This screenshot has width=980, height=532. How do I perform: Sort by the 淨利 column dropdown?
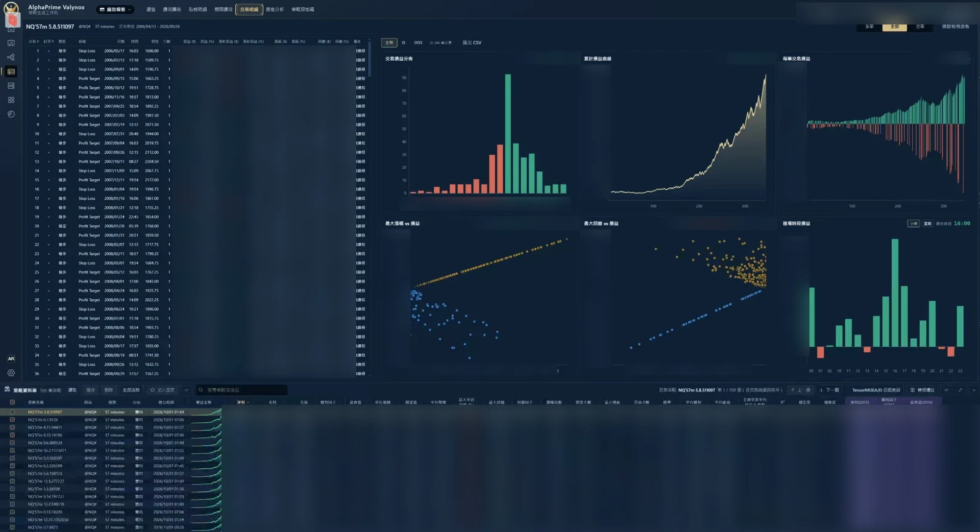click(243, 402)
